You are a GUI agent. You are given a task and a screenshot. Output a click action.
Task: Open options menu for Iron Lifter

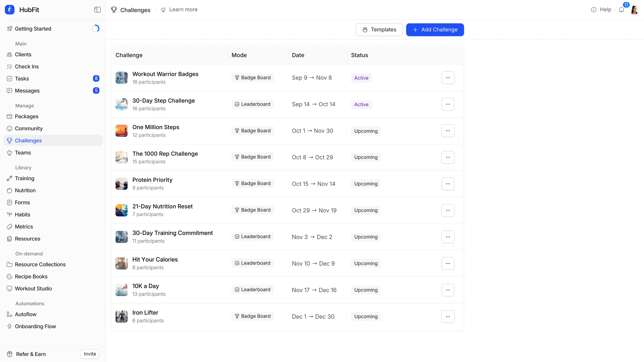tap(448, 317)
